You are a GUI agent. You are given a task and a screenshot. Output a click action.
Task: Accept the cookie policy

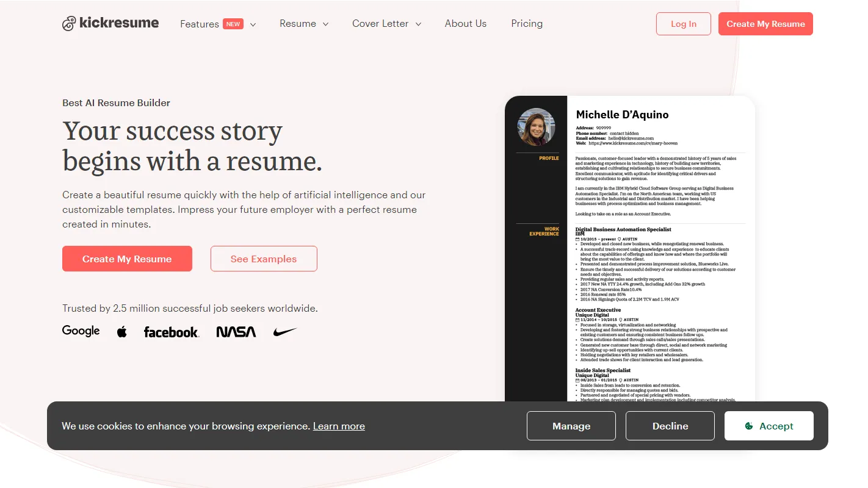[x=769, y=426]
